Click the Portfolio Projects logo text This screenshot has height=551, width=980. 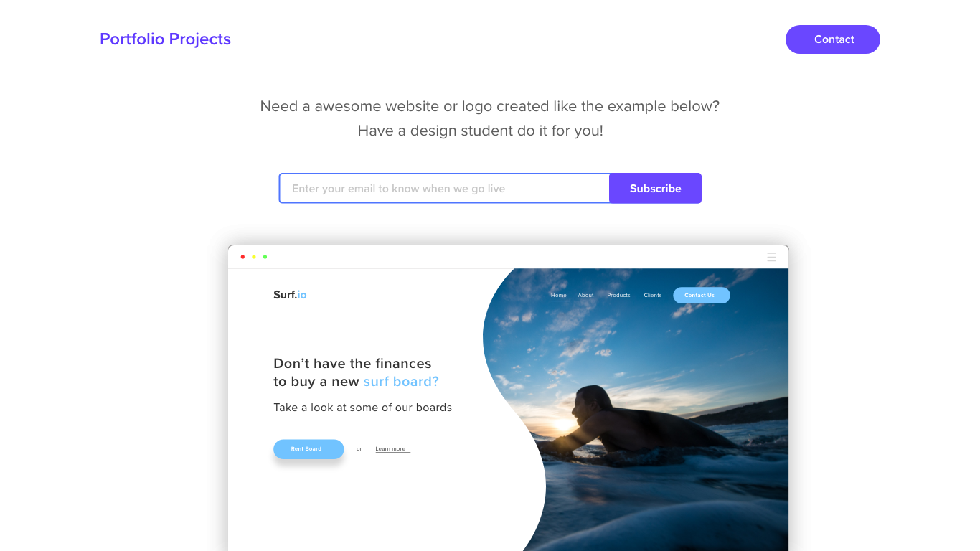coord(165,39)
